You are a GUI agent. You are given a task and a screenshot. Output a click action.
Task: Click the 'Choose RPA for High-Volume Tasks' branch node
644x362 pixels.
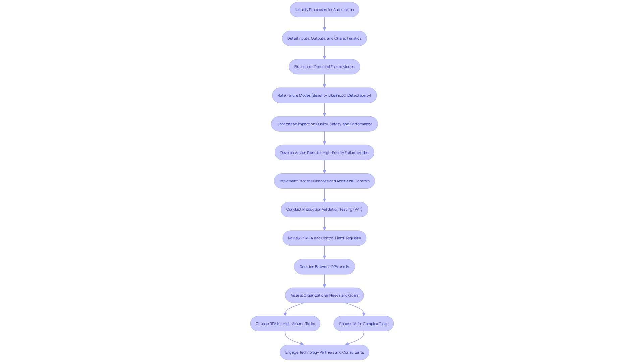pos(285,323)
